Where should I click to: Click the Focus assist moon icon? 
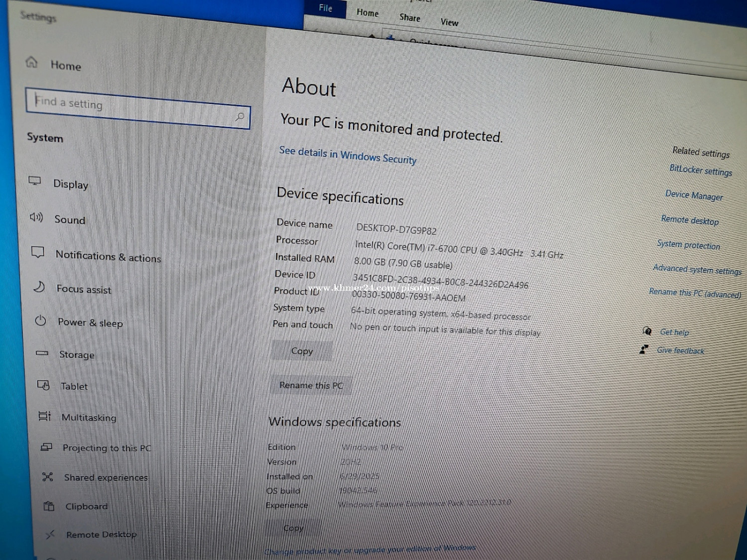[x=39, y=287]
